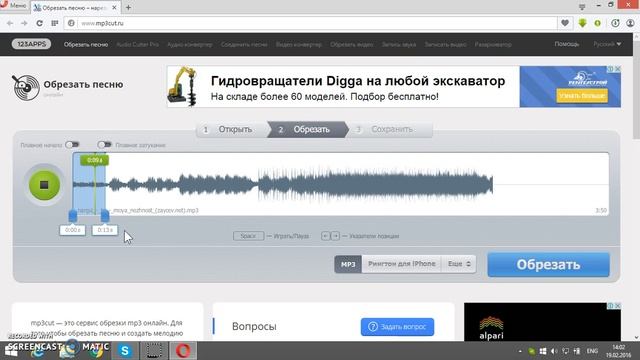Open Opera from the taskbar

tap(183, 351)
